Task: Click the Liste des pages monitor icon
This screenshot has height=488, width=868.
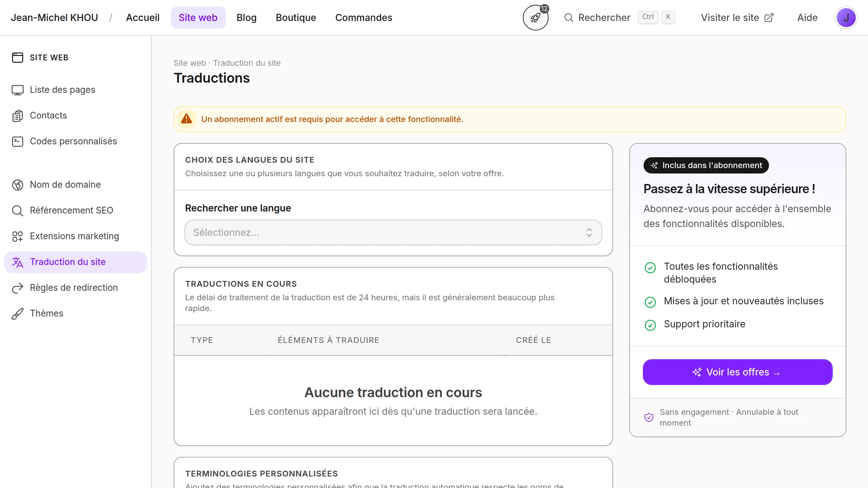Action: click(18, 90)
